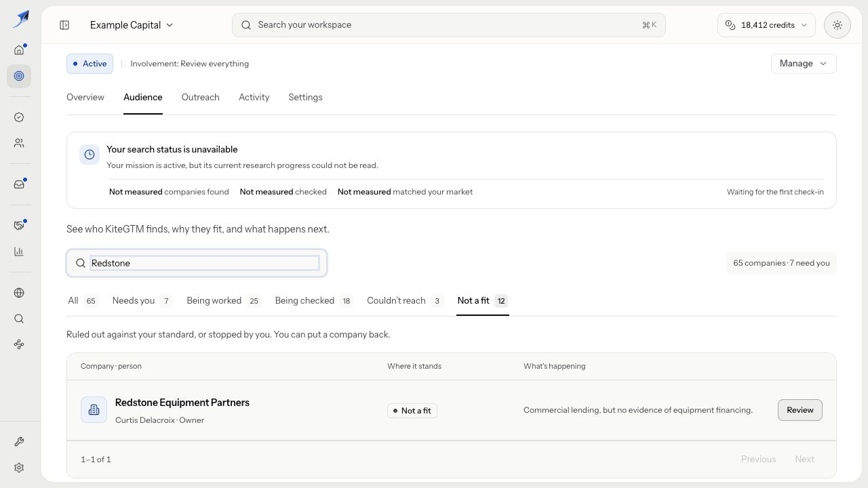
Task: Open the 18,412 credits dropdown
Action: (x=766, y=25)
